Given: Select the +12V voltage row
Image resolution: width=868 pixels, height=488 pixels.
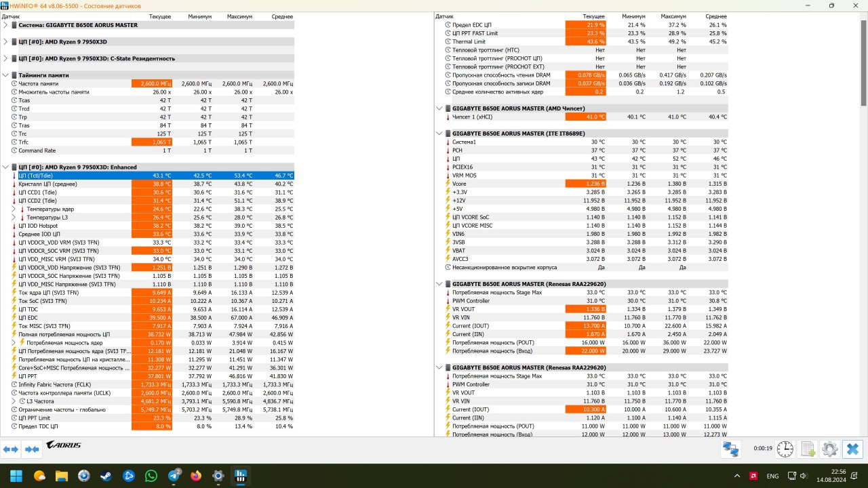Looking at the screenshot, I should point(582,200).
